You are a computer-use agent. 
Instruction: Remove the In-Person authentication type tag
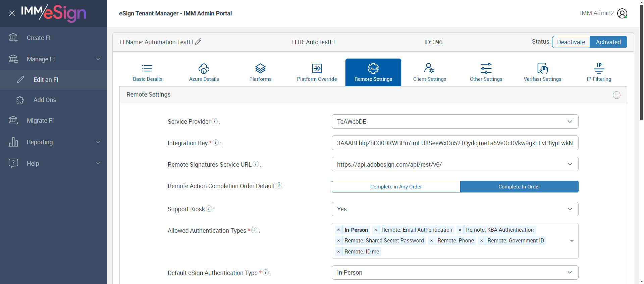(338, 230)
